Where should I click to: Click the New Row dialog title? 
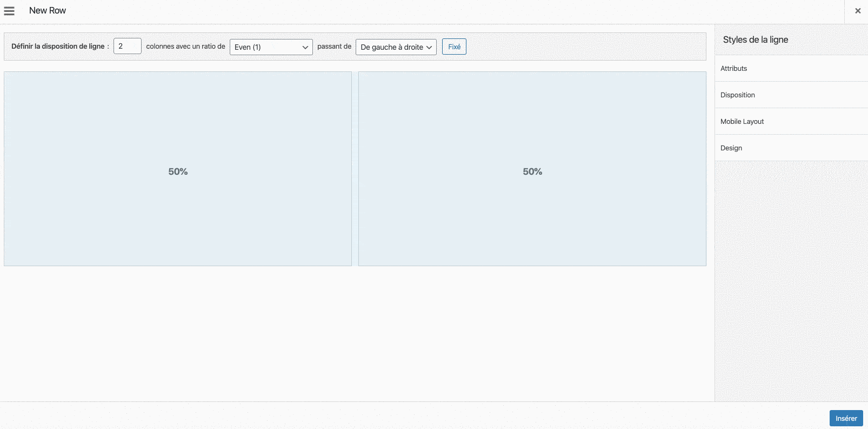coord(48,11)
